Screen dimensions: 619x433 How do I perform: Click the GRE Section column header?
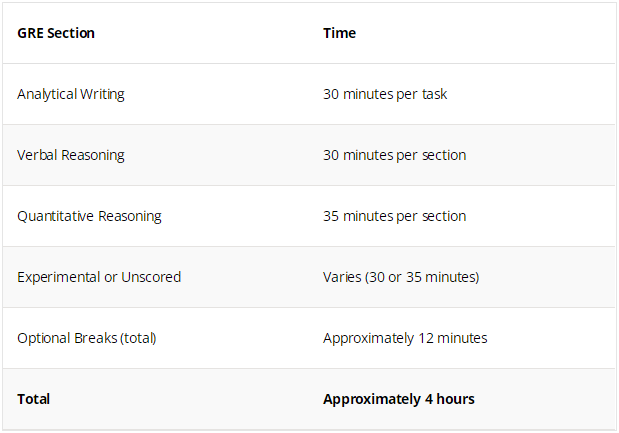[x=56, y=33]
